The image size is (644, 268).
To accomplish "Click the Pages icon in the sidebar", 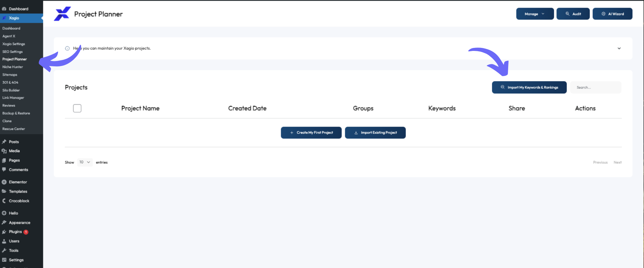I will click(x=4, y=160).
